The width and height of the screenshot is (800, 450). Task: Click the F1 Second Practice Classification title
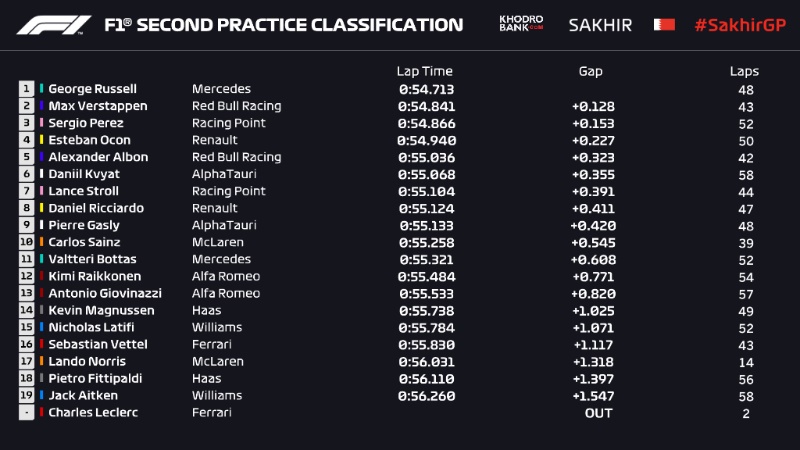coord(285,25)
